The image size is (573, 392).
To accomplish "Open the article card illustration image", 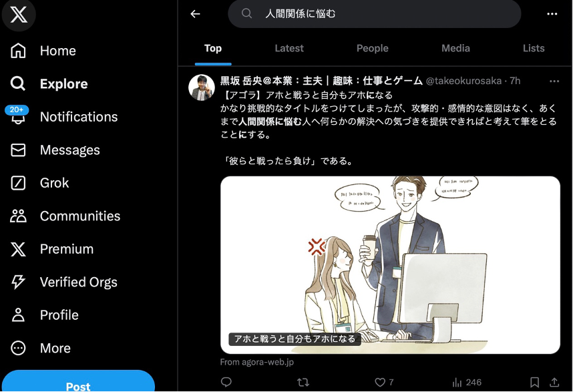I will 390,265.
